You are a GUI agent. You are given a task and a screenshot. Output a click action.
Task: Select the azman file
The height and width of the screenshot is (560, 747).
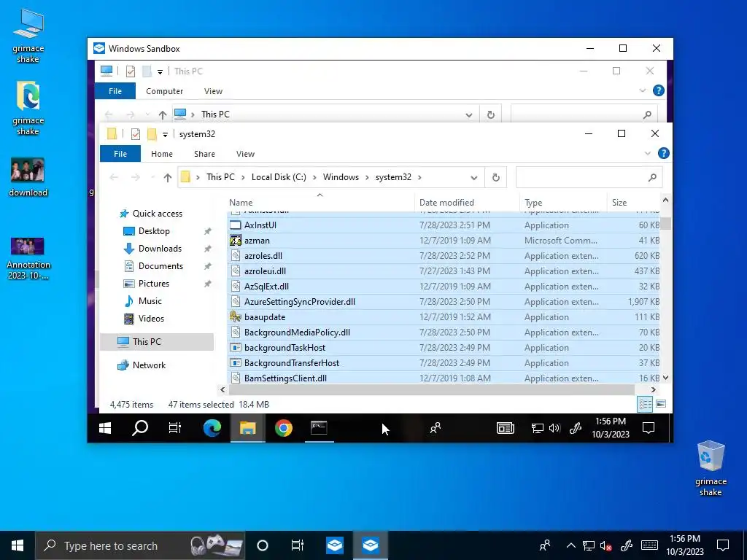click(x=444, y=241)
